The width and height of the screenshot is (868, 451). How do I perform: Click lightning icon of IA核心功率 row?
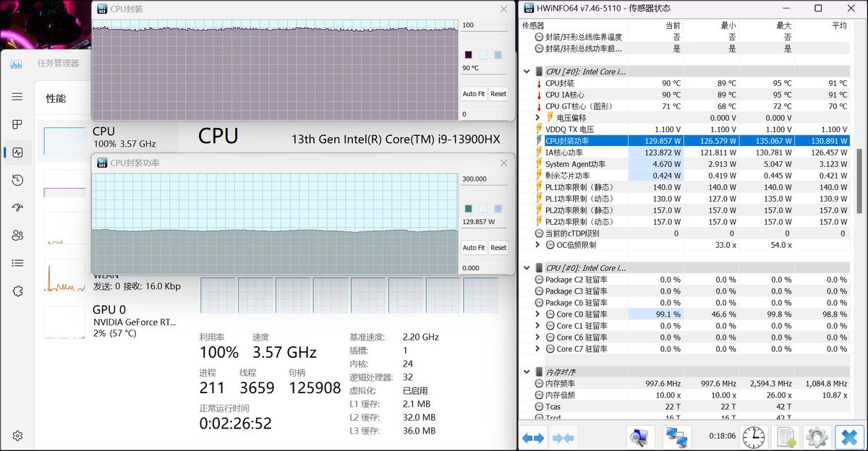[x=539, y=153]
